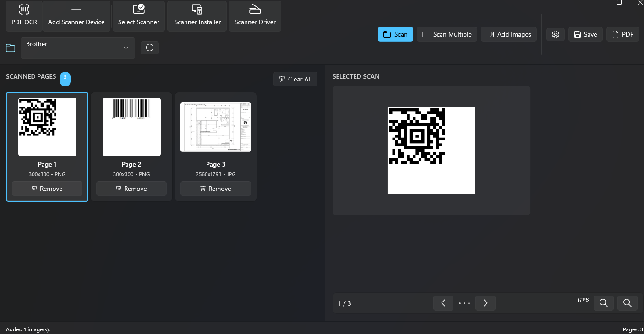This screenshot has height=334, width=644.
Task: Click the chevron arrow in the Brother combo box
Action: 126,48
